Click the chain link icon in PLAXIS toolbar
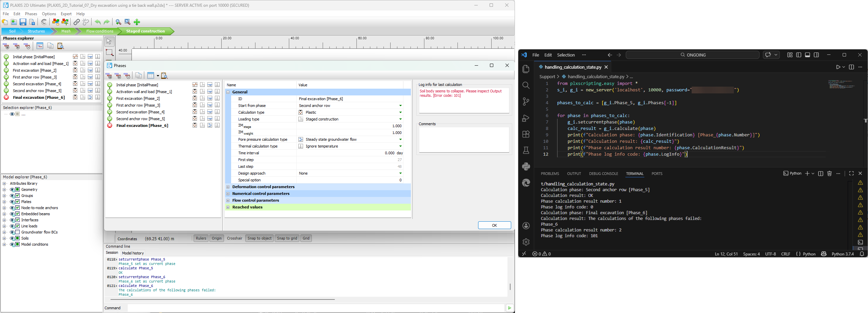Screen dimensions: 868x313 pyautogui.click(x=77, y=22)
